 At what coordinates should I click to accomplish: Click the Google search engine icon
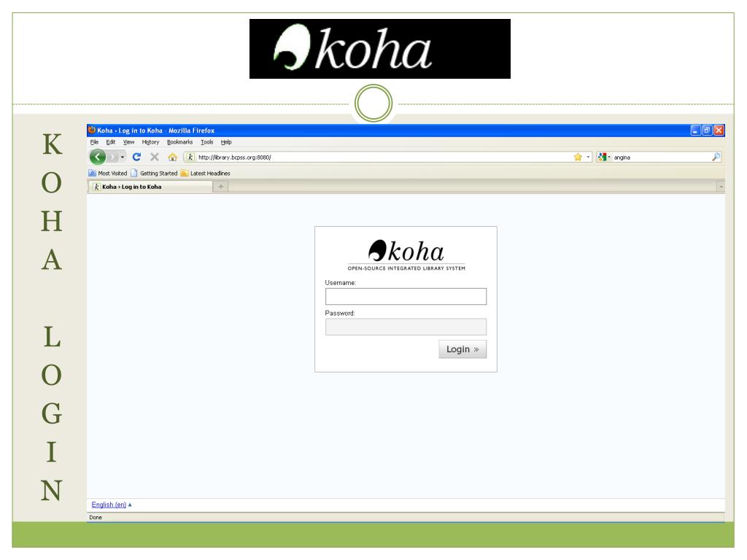[601, 157]
